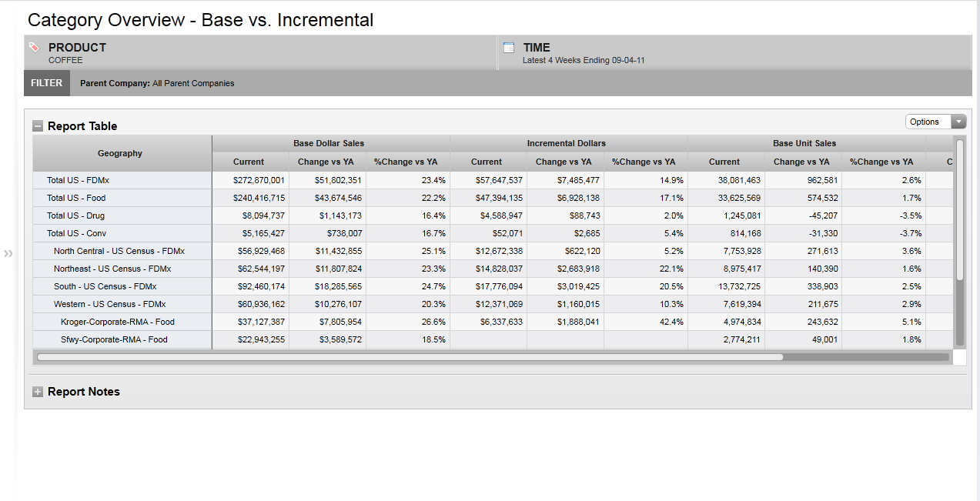Open the Options dropdown
980x501 pixels.
tap(935, 122)
